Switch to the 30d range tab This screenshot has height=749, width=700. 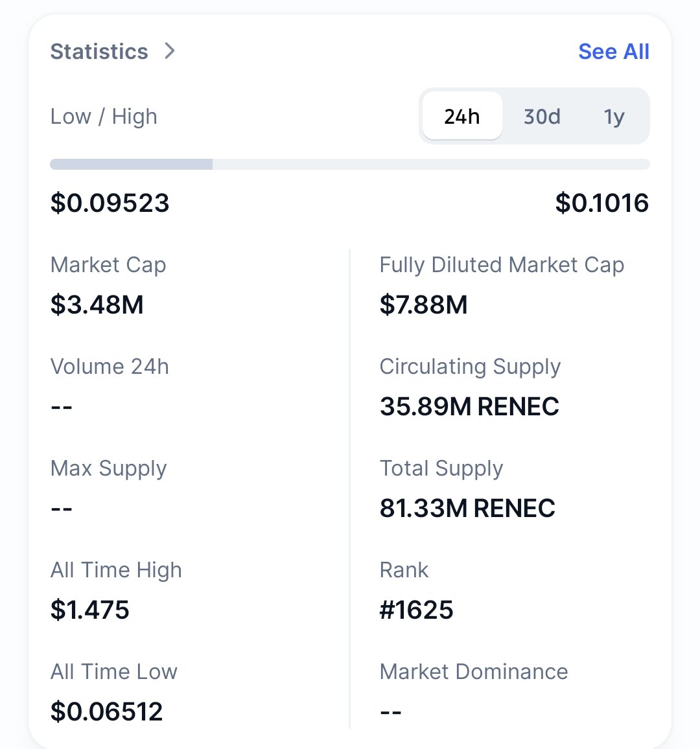tap(542, 117)
